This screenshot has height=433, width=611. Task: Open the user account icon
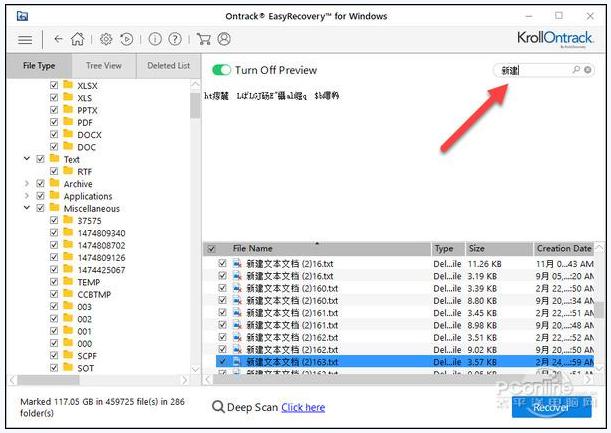(224, 39)
